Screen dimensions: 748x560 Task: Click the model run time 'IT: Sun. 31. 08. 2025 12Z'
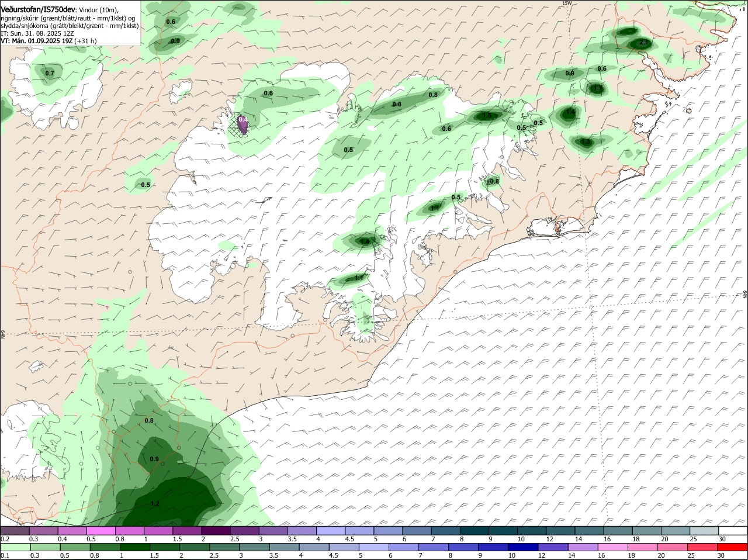point(37,33)
